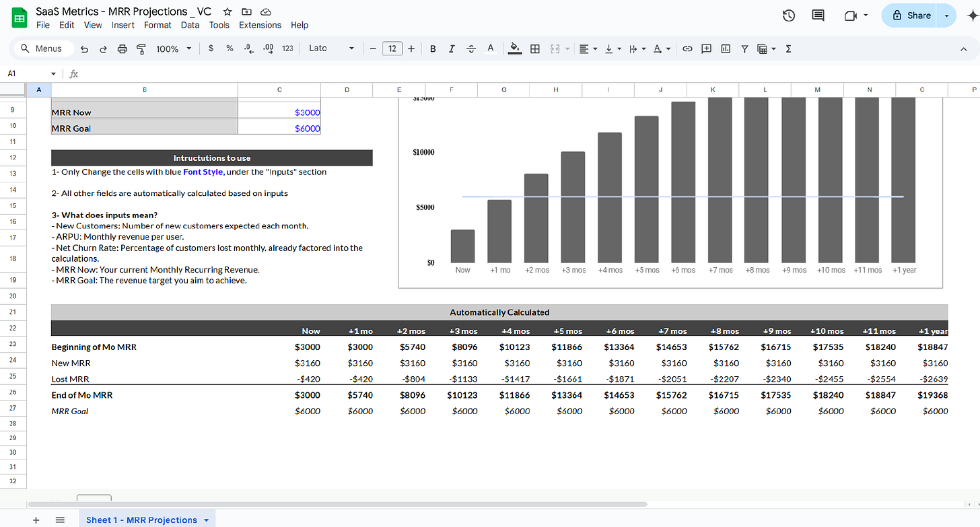This screenshot has height=527, width=980.
Task: Redo the last undone action
Action: click(103, 48)
